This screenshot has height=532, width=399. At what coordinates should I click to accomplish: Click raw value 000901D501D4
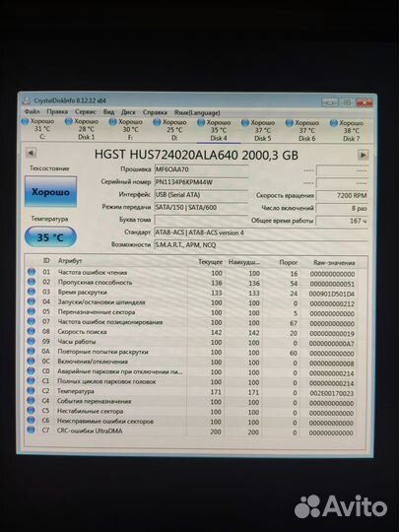pos(332,294)
